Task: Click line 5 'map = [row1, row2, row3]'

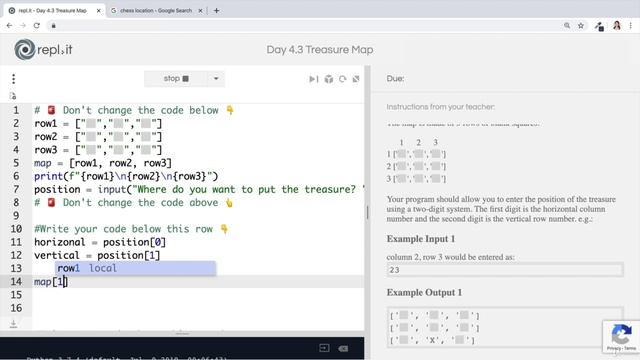Action: click(103, 163)
